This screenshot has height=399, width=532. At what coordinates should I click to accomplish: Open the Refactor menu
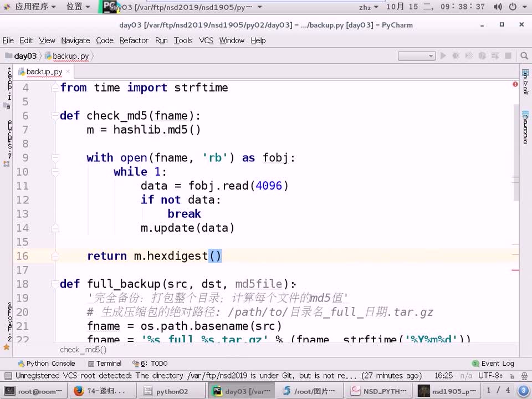134,40
